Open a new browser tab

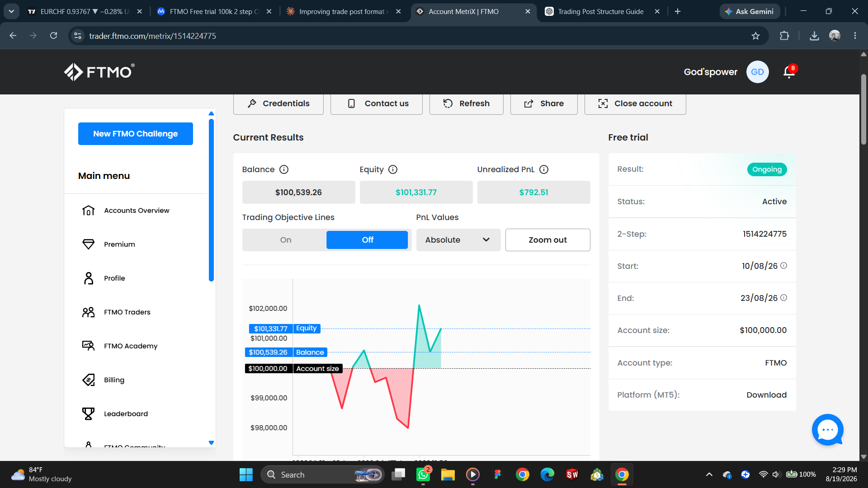coord(677,11)
